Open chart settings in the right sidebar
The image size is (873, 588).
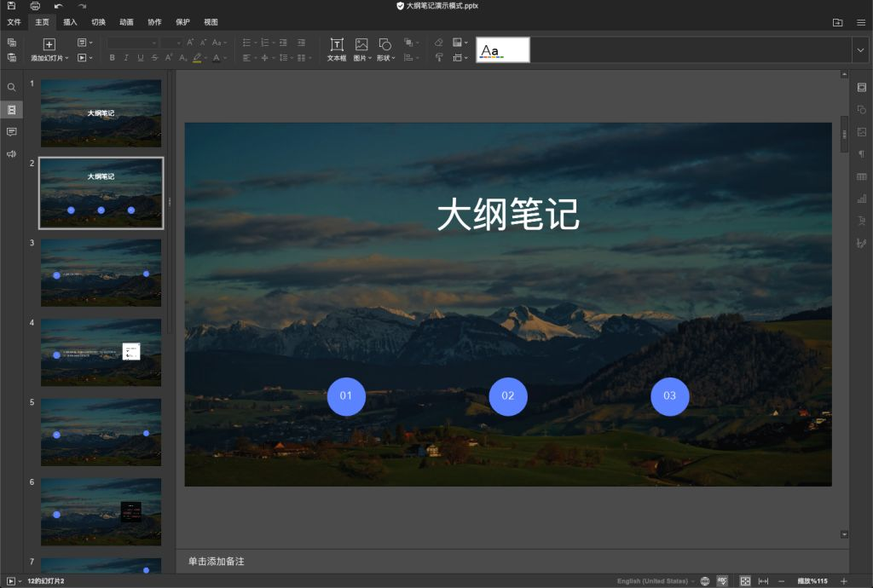861,199
